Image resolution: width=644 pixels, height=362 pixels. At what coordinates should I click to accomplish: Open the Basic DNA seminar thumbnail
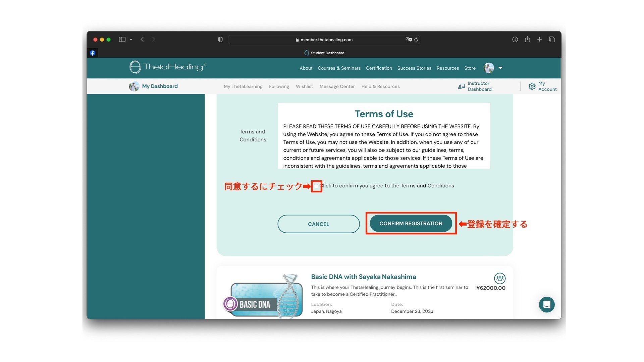click(x=264, y=296)
